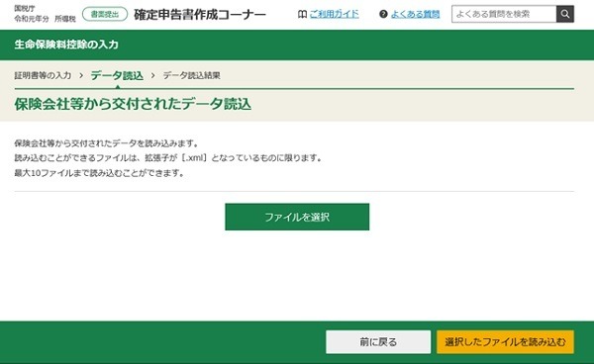The width and height of the screenshot is (594, 364).
Task: Click the search magnifier icon button
Action: [x=565, y=14]
